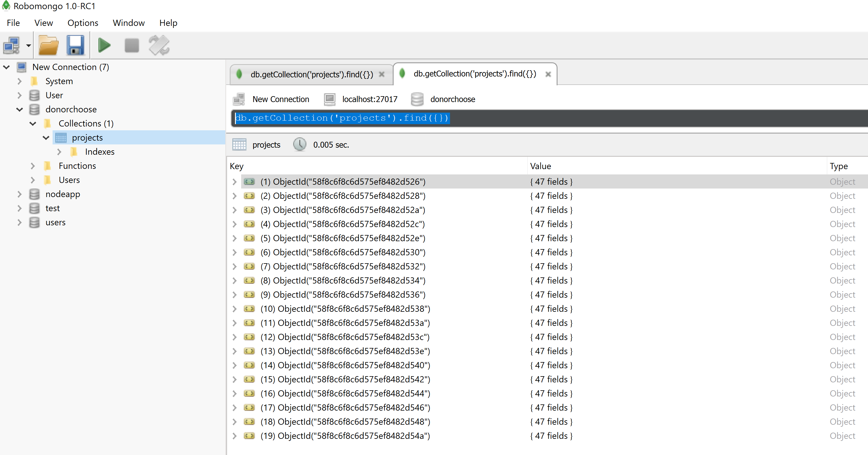Open the Options menu
The image size is (868, 455).
coord(83,23)
